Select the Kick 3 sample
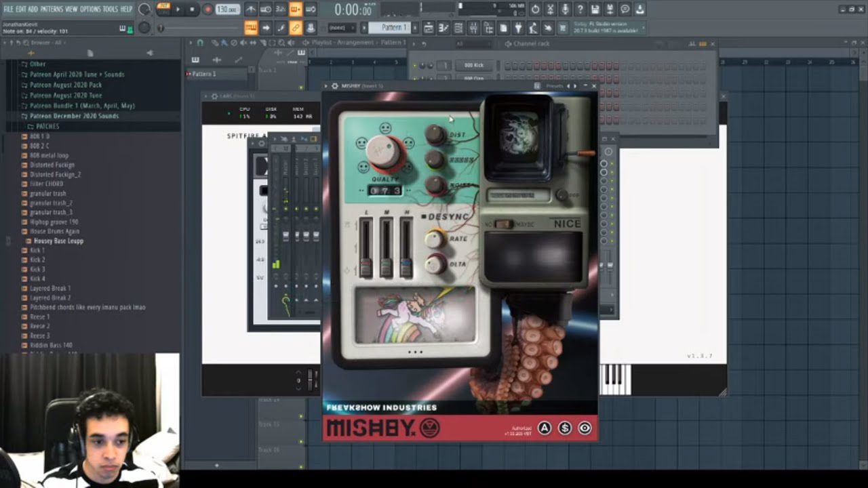Viewport: 868px width, 488px height. pyautogui.click(x=37, y=269)
